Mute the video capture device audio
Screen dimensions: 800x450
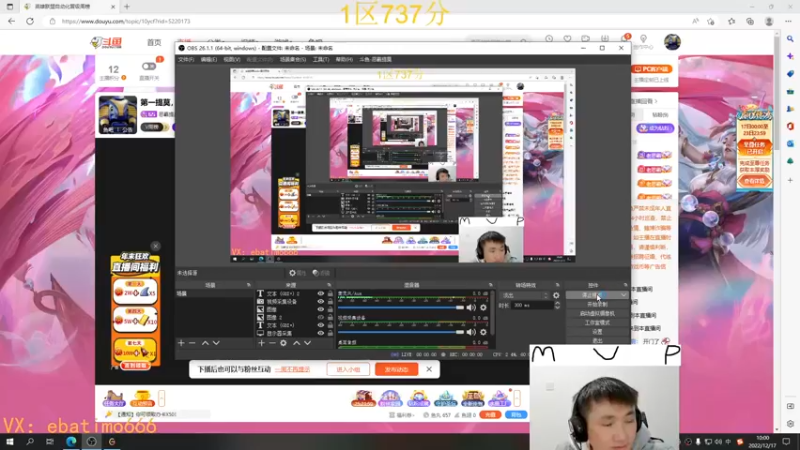point(471,332)
